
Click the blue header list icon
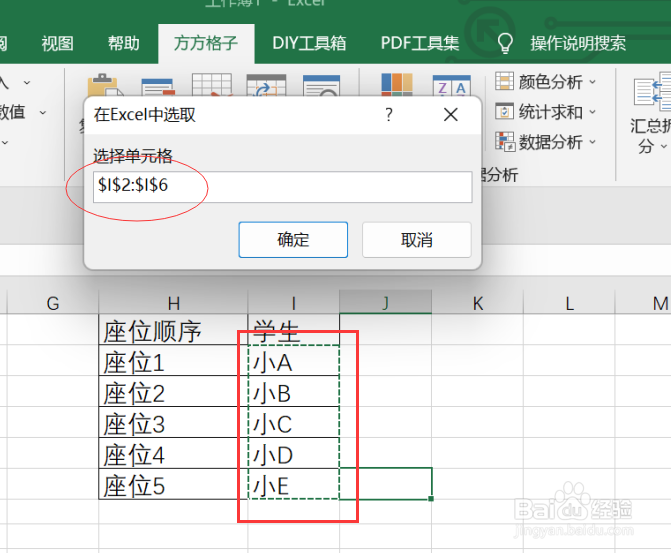coord(157,87)
